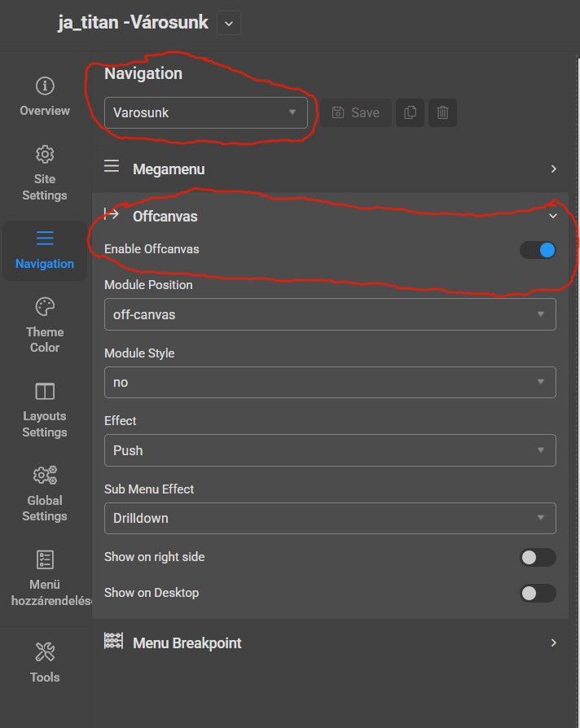580x728 pixels.
Task: Click the duplicate navigation profile icon
Action: [411, 113]
